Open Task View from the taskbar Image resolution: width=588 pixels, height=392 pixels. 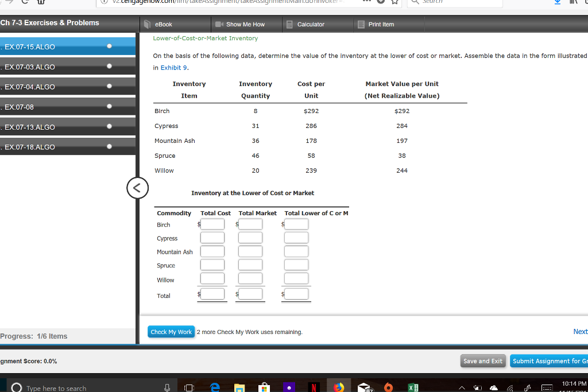(x=188, y=387)
